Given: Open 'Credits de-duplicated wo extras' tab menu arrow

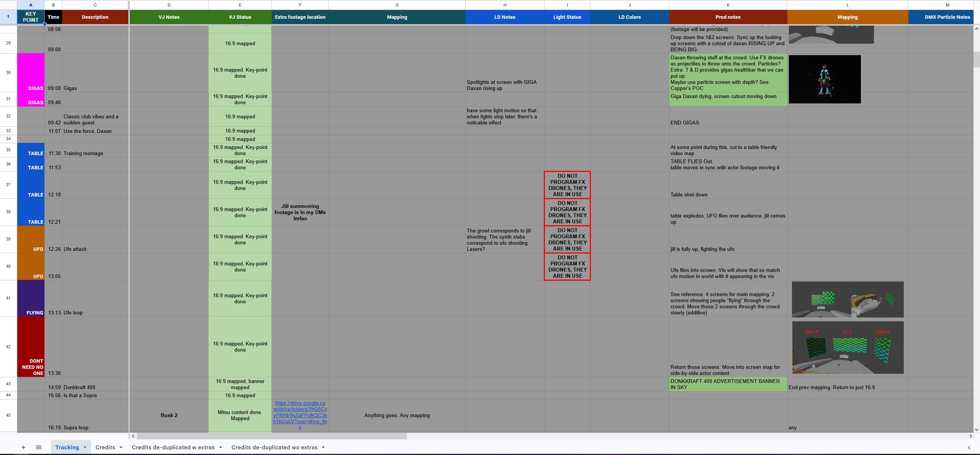Looking at the screenshot, I should [323, 447].
